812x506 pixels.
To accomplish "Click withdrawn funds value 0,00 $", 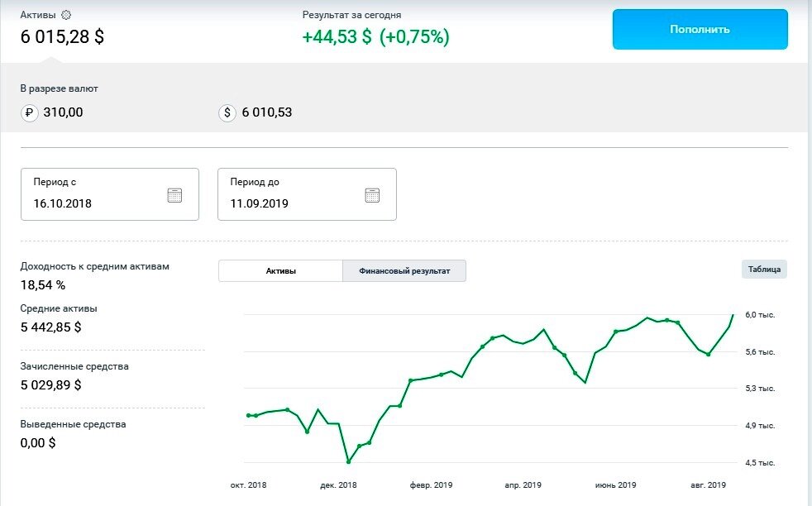I will (38, 443).
